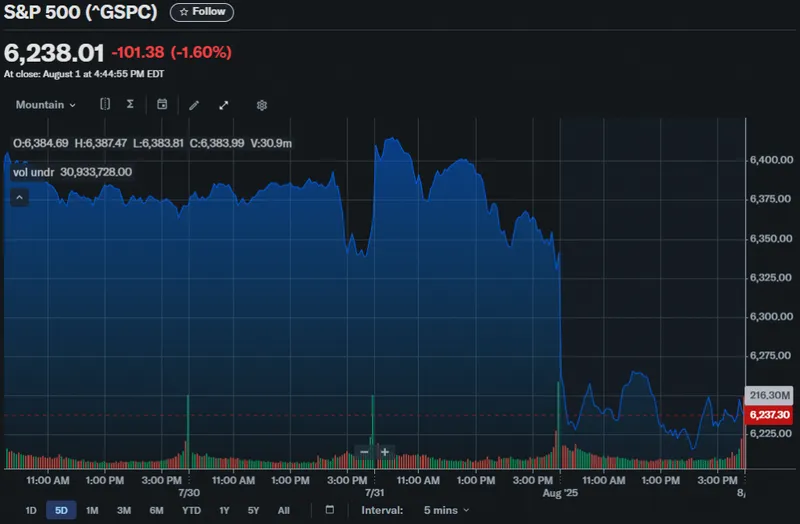800x524 pixels.
Task: Open the 5 mins interval dropdown
Action: pyautogui.click(x=446, y=510)
